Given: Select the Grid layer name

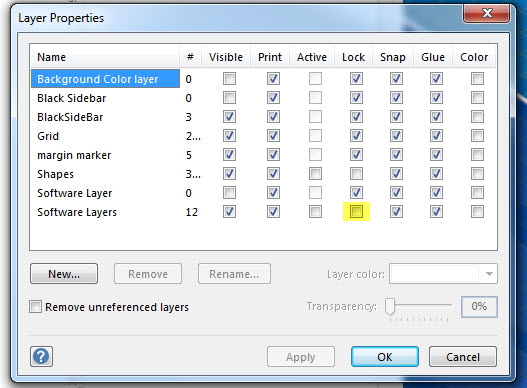Looking at the screenshot, I should pyautogui.click(x=48, y=136).
